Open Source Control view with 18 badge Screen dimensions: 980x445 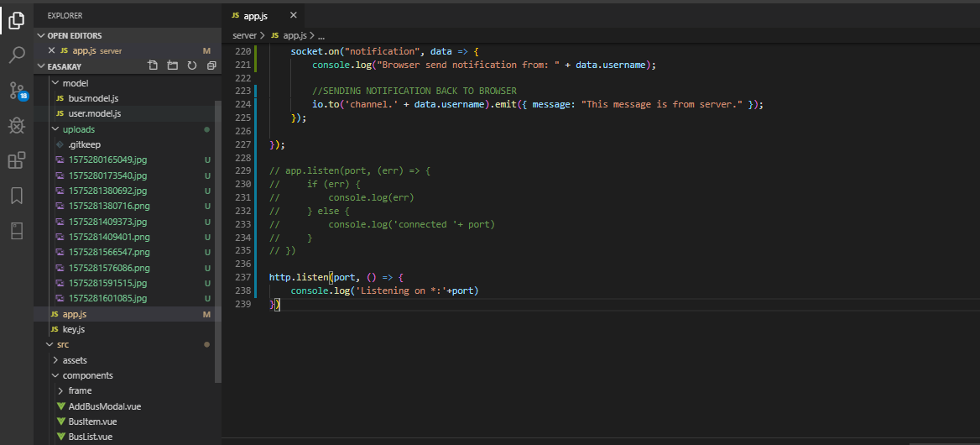pyautogui.click(x=17, y=92)
